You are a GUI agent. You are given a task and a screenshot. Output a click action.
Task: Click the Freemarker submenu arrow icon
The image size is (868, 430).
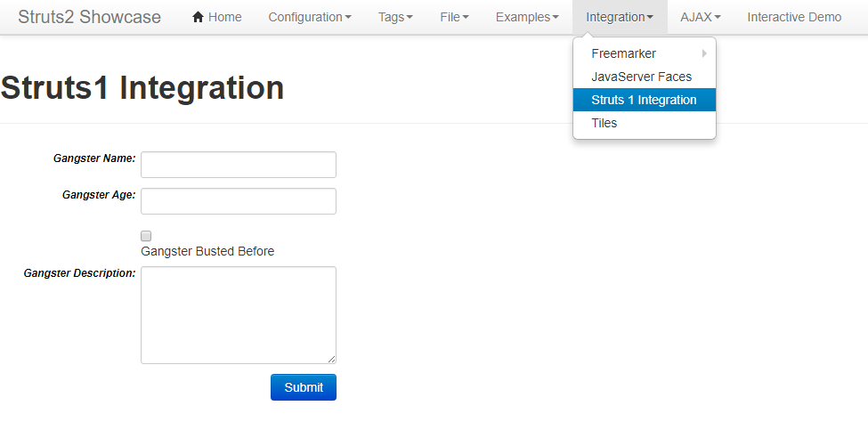[705, 53]
